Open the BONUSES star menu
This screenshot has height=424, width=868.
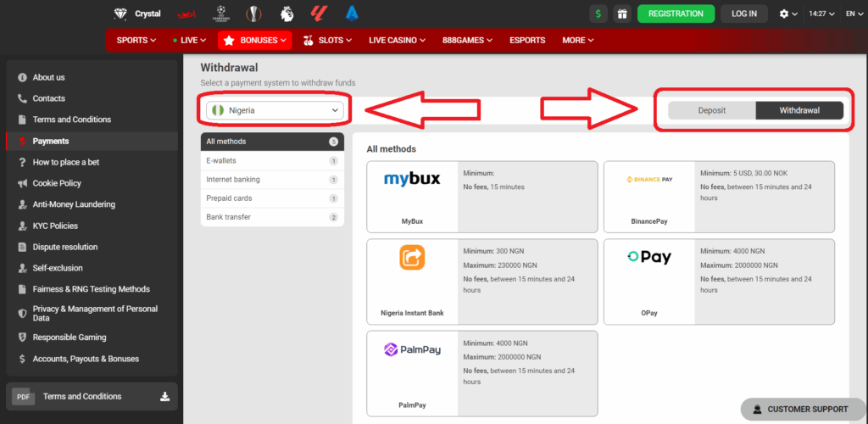tap(254, 41)
